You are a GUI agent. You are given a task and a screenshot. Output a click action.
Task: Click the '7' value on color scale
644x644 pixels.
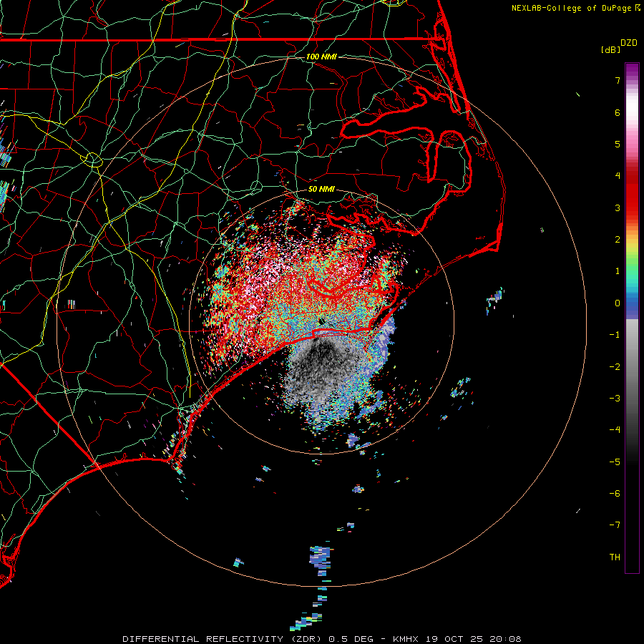point(618,80)
